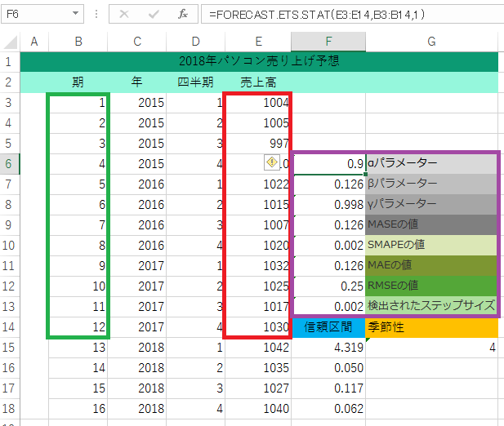Image resolution: width=504 pixels, height=426 pixels.
Task: Select cell E18 with value 1040
Action: click(258, 408)
